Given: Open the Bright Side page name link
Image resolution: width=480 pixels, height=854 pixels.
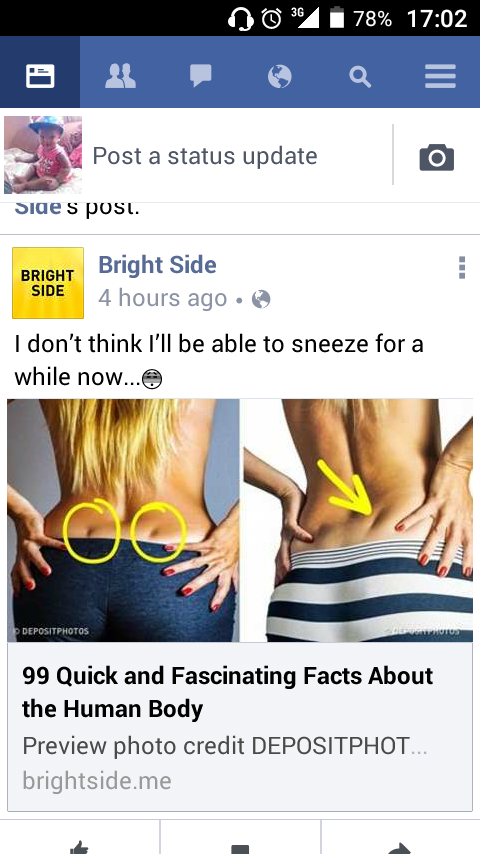Looking at the screenshot, I should tap(157, 265).
